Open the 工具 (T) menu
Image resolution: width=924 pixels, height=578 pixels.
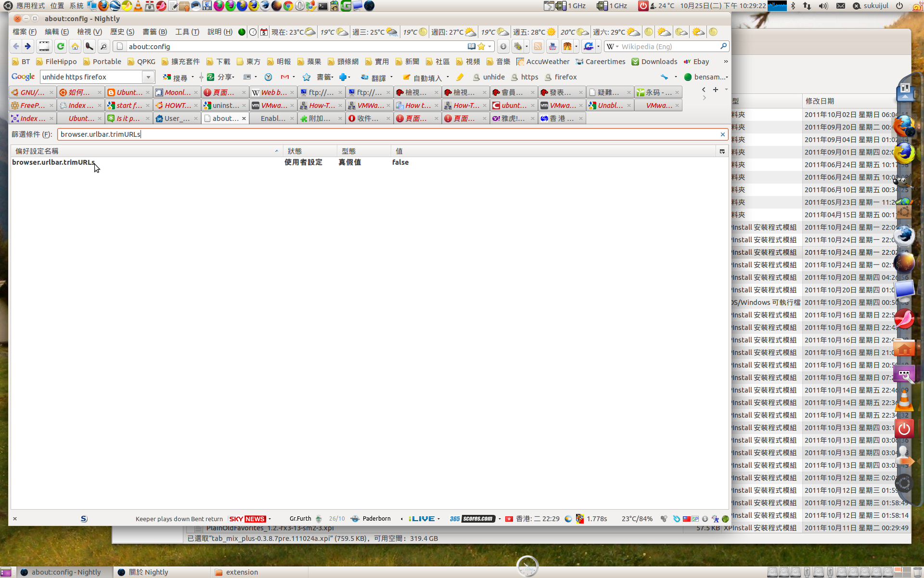[x=187, y=32]
